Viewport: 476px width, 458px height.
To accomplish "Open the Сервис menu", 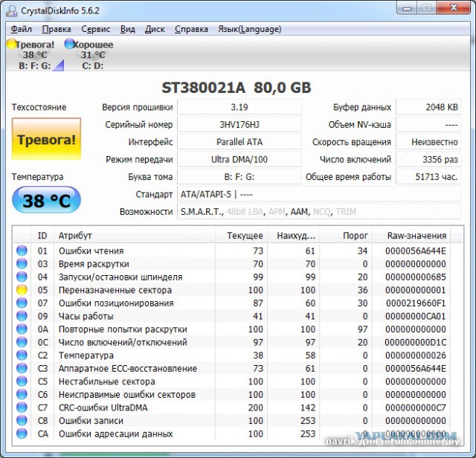I will click(x=96, y=29).
